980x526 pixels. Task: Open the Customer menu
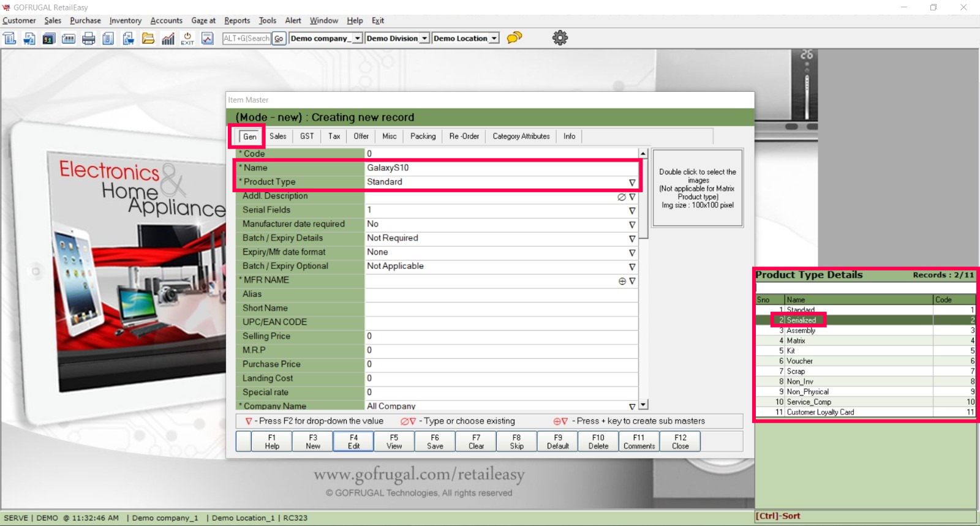coord(19,21)
